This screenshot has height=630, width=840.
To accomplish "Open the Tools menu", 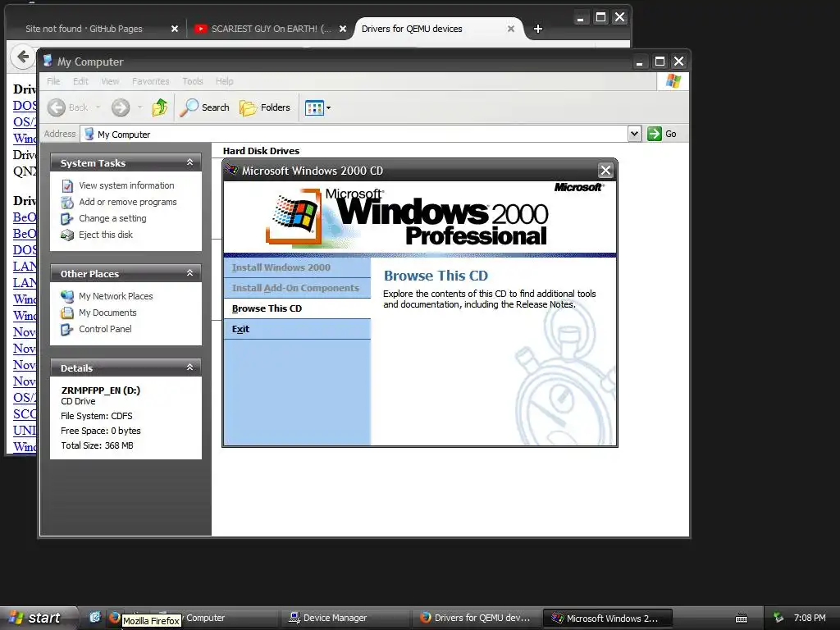I will tap(192, 81).
